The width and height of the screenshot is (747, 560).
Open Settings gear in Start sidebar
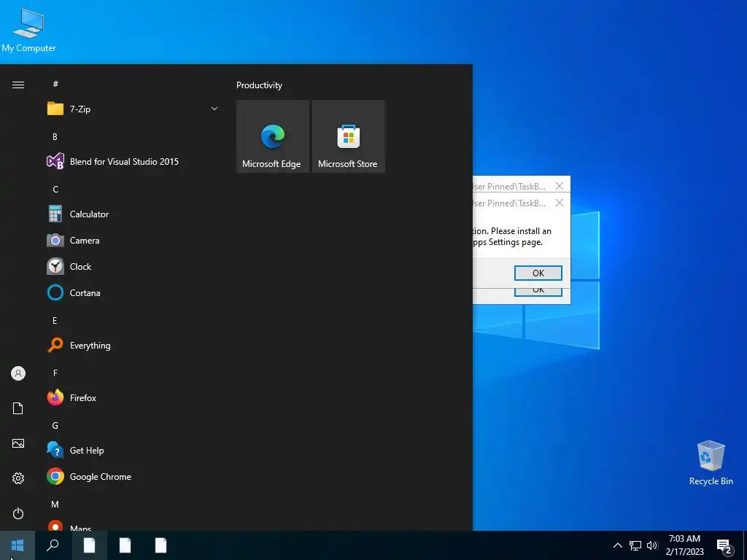click(x=18, y=478)
